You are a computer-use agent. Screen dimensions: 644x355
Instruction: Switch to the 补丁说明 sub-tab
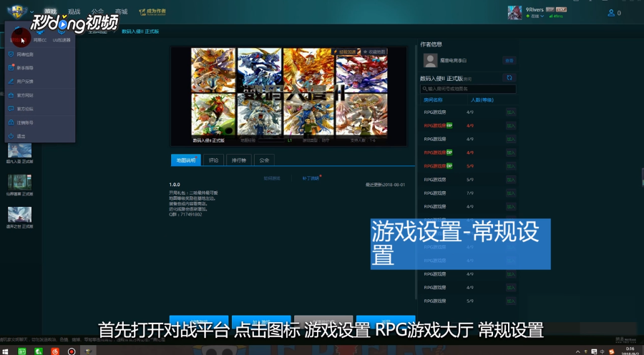(311, 178)
